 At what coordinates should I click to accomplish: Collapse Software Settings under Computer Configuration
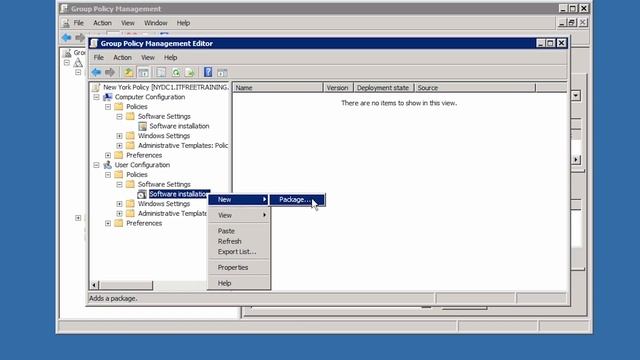point(119,117)
